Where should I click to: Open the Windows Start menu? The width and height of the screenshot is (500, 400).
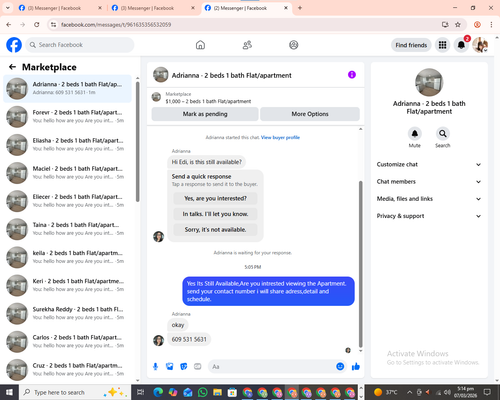click(x=9, y=392)
